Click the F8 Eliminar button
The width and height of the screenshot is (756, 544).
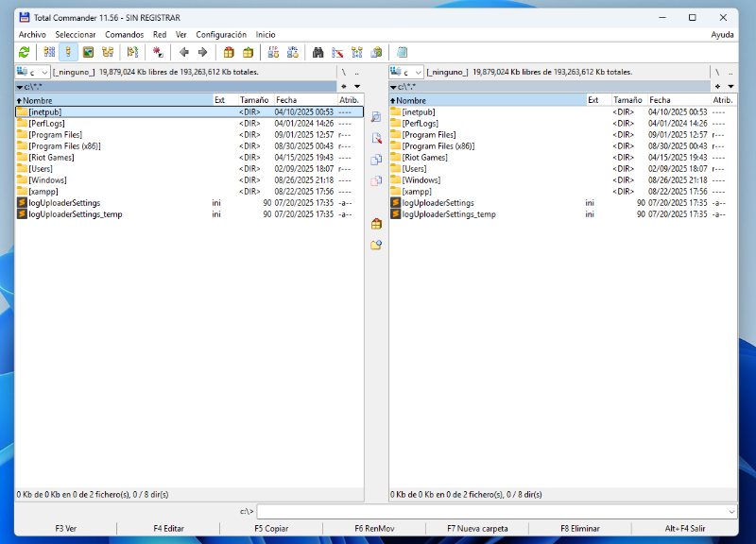pyautogui.click(x=580, y=529)
